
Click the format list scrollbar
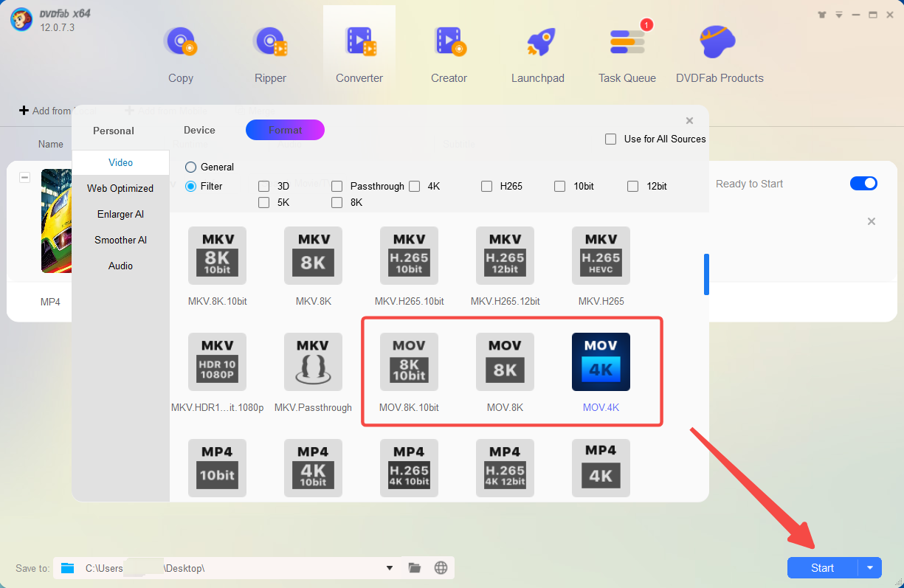click(706, 274)
